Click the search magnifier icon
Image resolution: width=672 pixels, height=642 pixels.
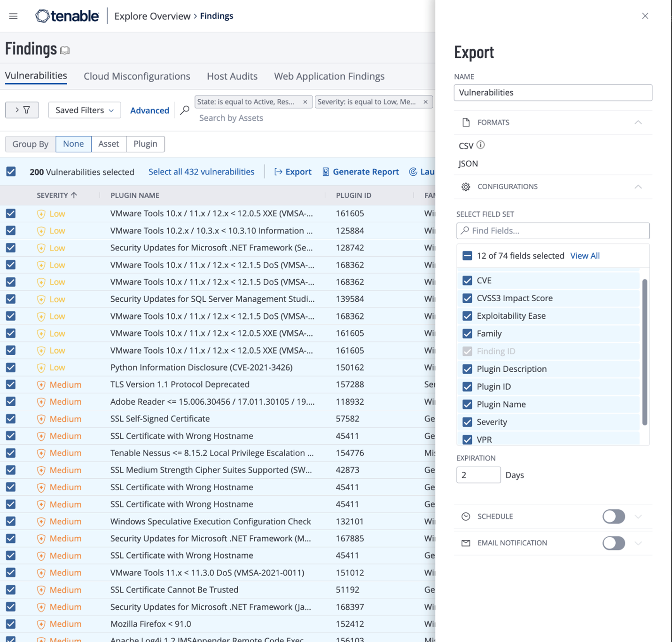[185, 110]
